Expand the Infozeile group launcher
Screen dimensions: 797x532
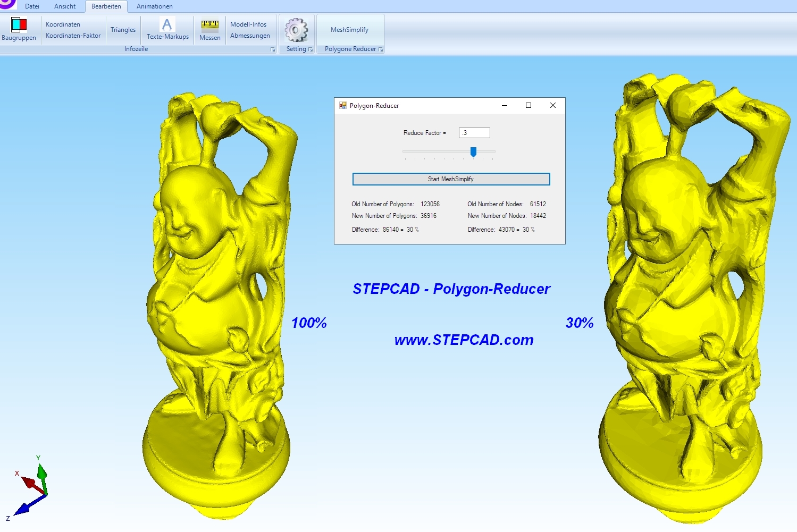[273, 49]
